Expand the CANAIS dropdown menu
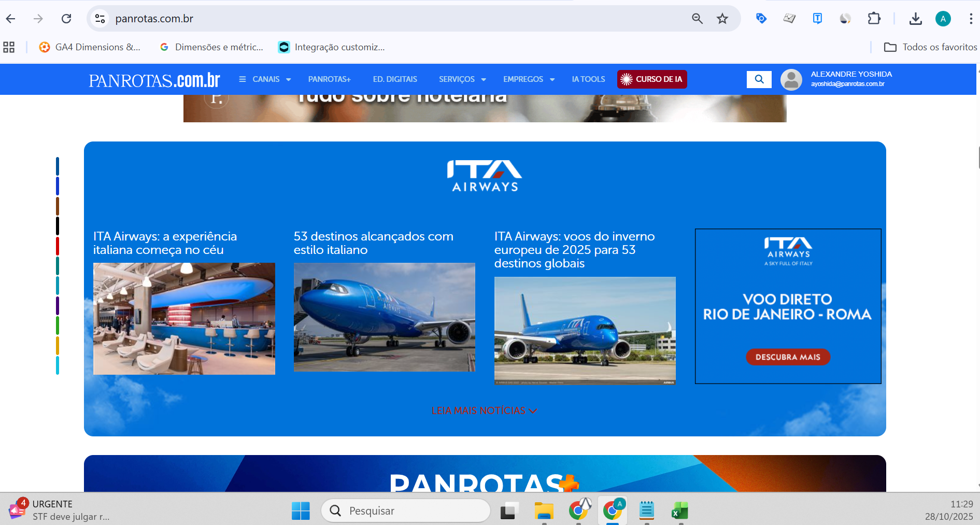Image resolution: width=980 pixels, height=525 pixels. point(265,79)
